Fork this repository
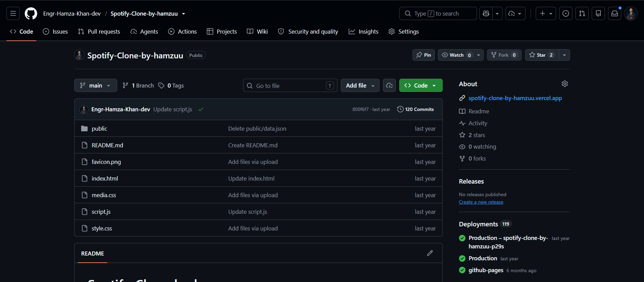 coord(504,55)
